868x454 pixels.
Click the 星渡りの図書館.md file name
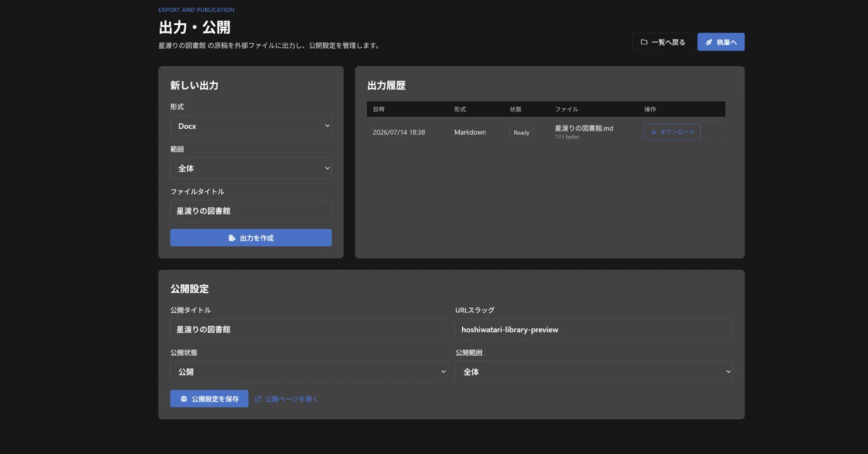(584, 128)
